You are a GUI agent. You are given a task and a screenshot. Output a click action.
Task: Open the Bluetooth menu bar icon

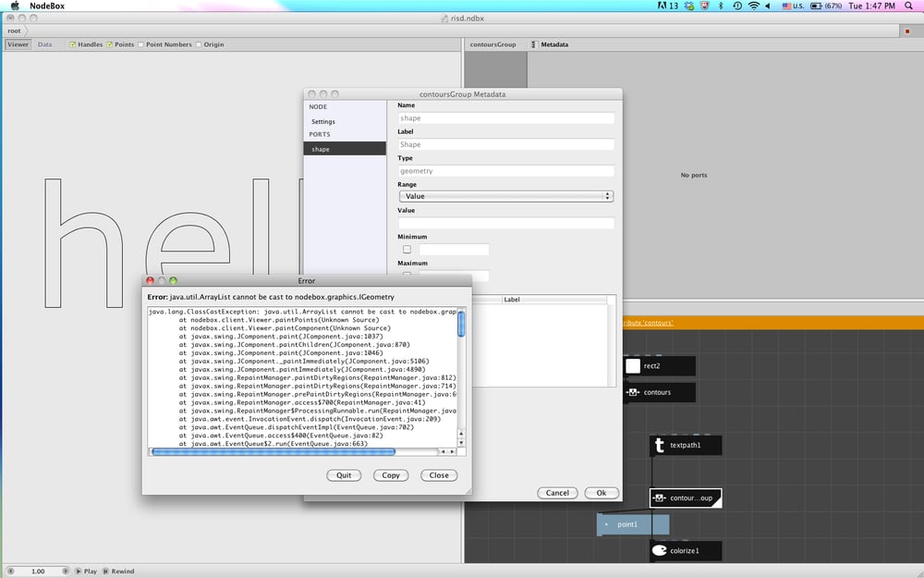coord(721,6)
